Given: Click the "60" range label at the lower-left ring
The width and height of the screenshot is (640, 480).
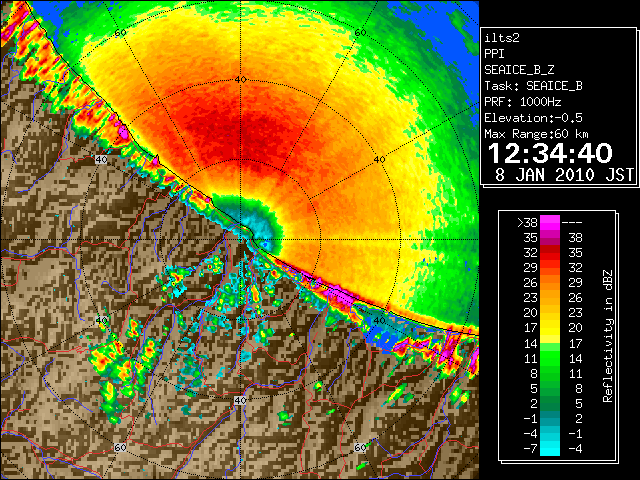Looking at the screenshot, I should (120, 448).
